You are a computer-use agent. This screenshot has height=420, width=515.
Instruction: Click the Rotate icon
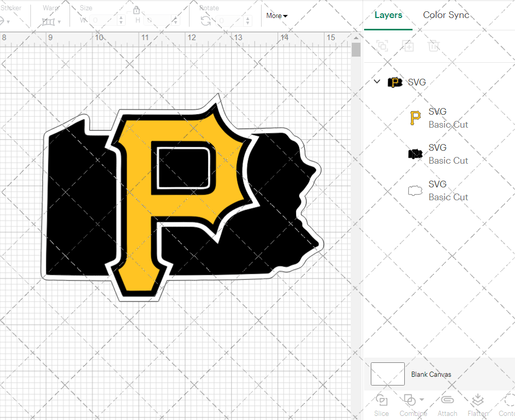click(206, 21)
